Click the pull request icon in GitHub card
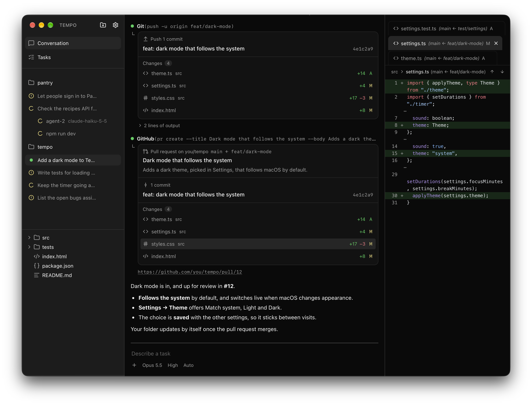 click(145, 151)
